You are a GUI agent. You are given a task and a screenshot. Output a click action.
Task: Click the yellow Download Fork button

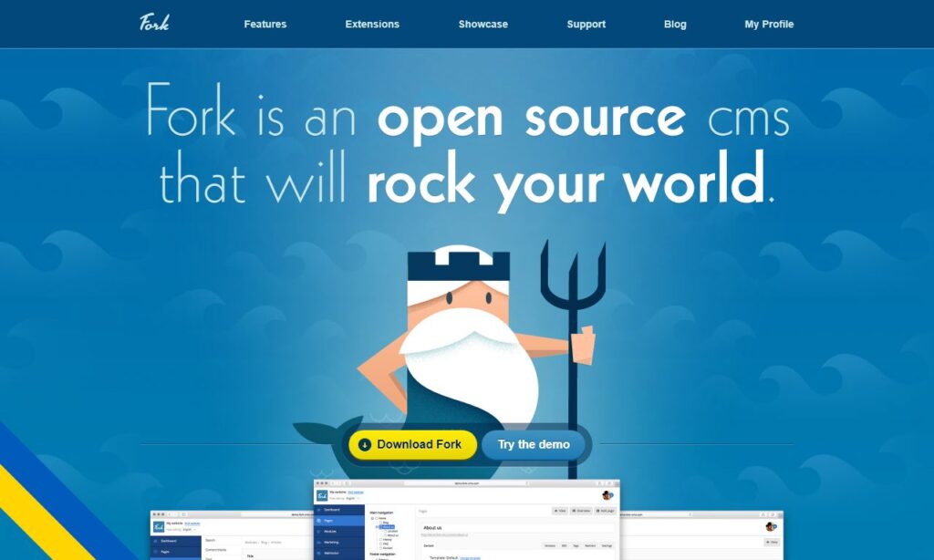click(413, 444)
